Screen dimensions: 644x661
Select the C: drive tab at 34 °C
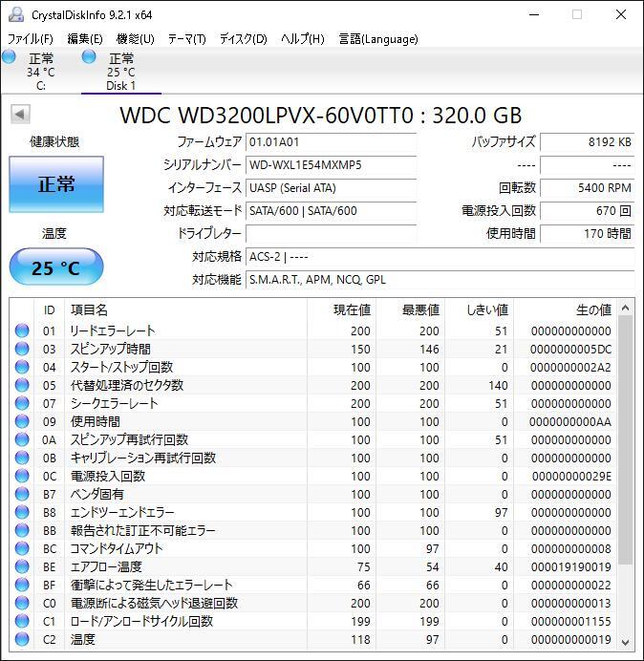click(40, 72)
